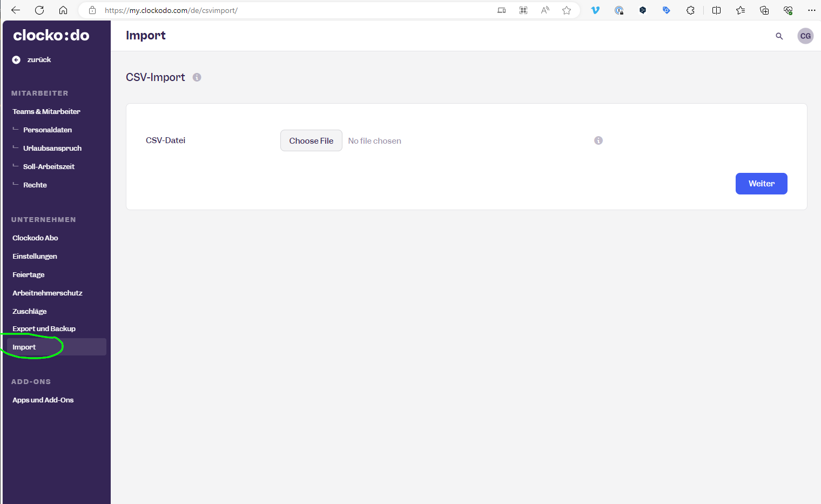Open Personaldaten submenu item
This screenshot has width=821, height=504.
point(48,130)
